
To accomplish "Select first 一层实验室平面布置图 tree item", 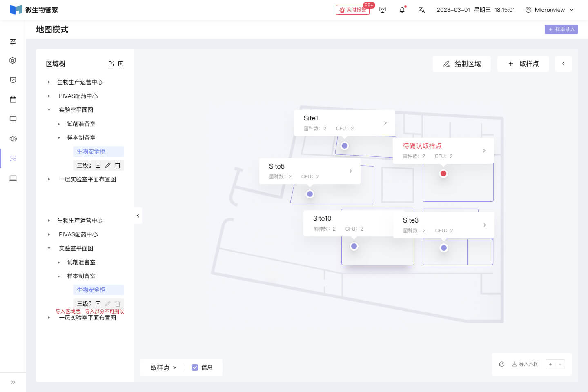I will (x=87, y=179).
